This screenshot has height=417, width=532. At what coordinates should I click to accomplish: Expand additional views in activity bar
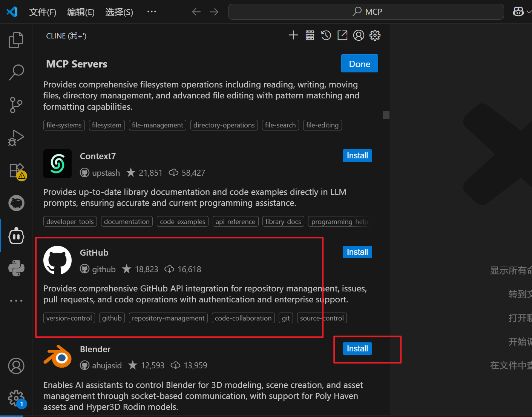16,300
